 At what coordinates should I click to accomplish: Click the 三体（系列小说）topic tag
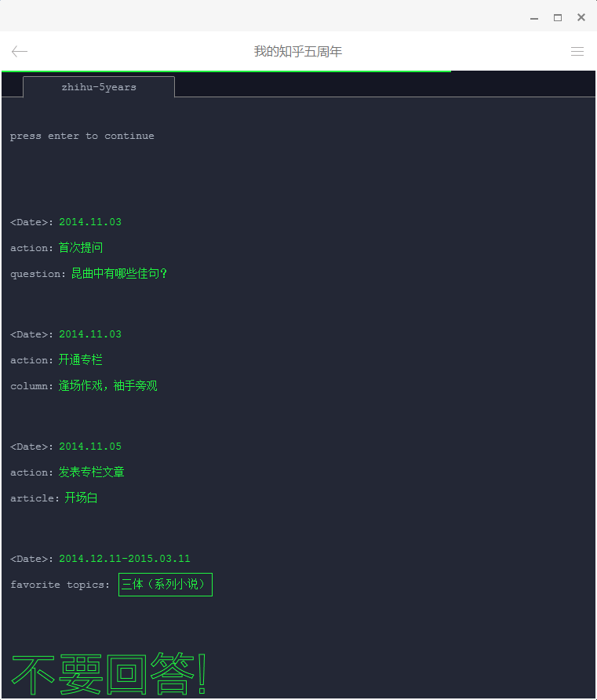[165, 585]
